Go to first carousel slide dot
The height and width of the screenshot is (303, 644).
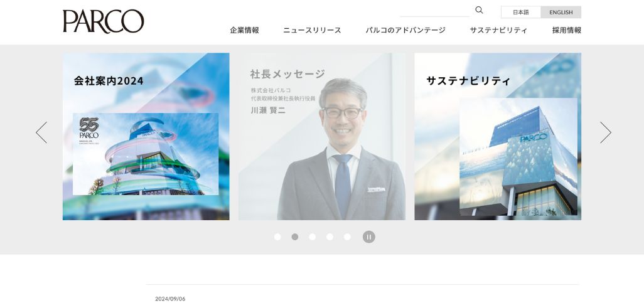277,237
